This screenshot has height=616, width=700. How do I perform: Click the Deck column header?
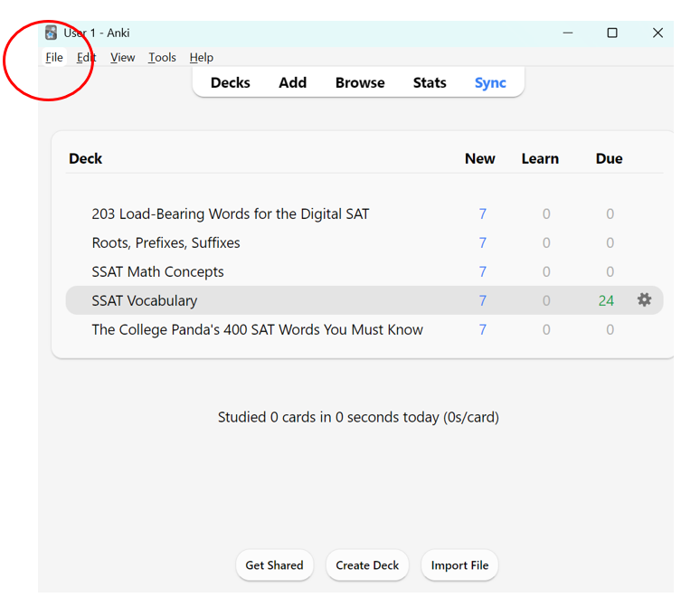tap(85, 159)
